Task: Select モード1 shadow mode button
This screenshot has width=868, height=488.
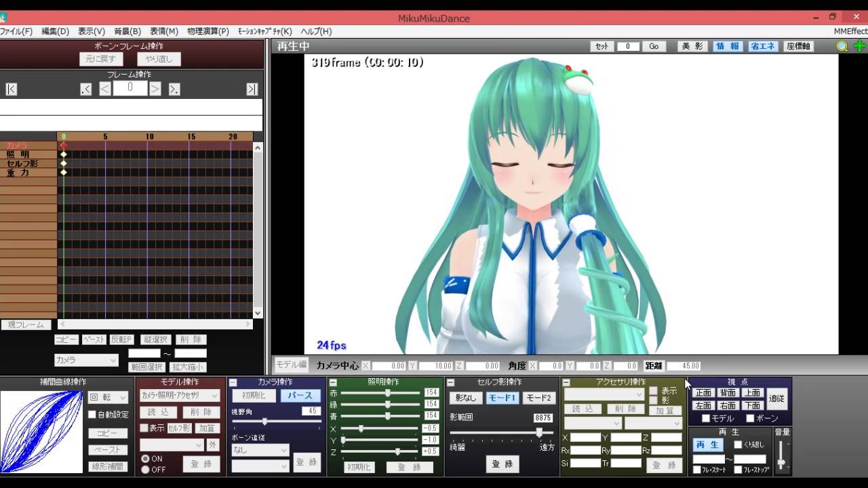Action: 502,398
